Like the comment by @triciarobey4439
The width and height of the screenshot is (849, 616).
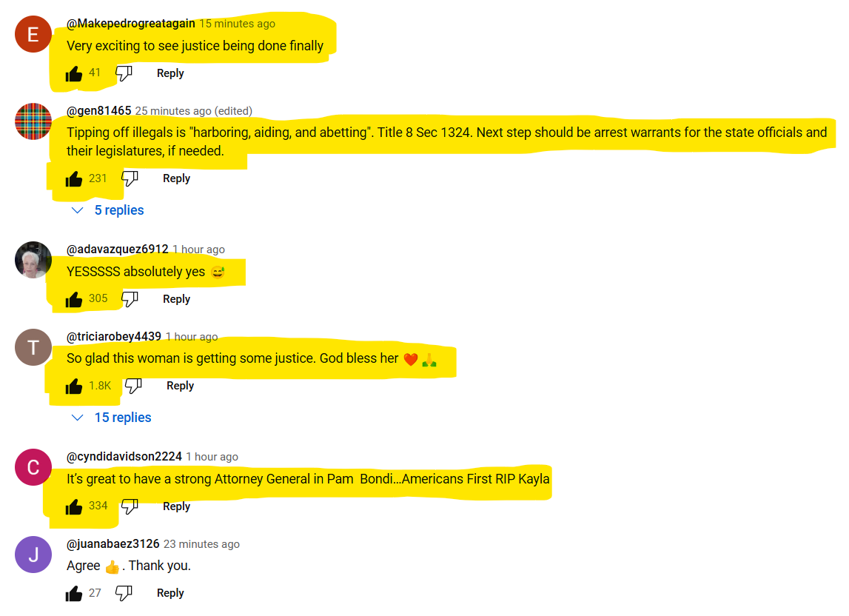tap(73, 386)
